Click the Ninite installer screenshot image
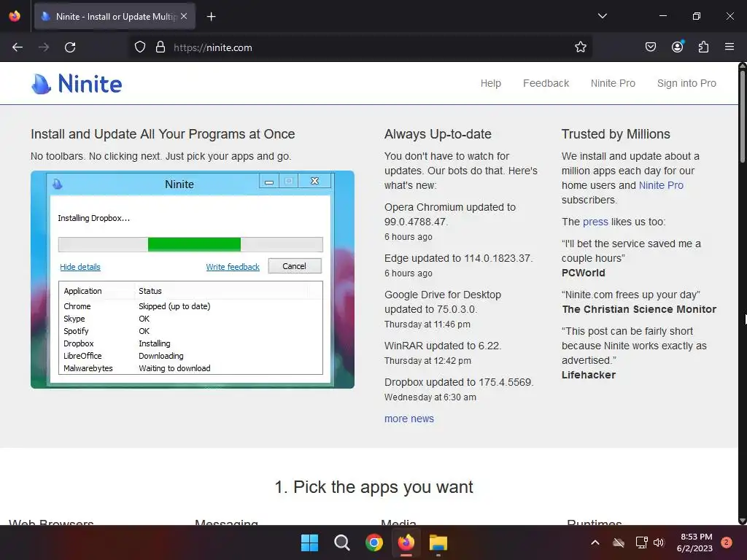The width and height of the screenshot is (747, 560). (x=193, y=279)
